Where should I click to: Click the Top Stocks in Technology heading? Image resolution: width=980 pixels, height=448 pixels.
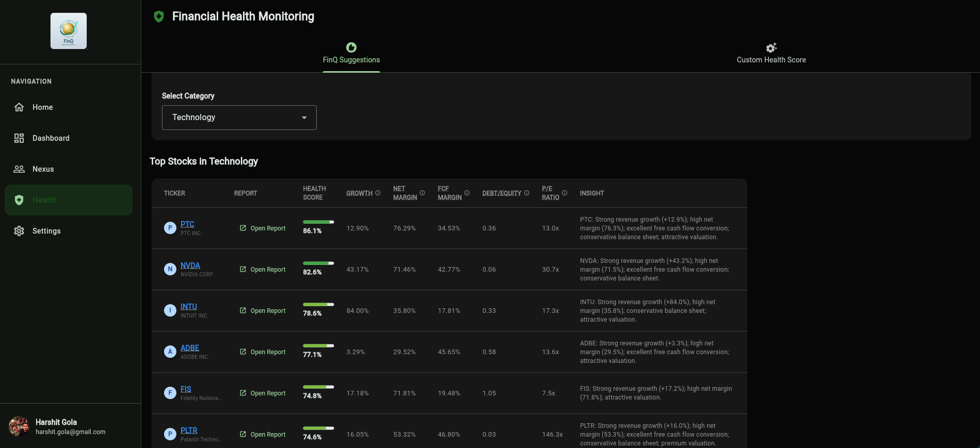tap(204, 161)
